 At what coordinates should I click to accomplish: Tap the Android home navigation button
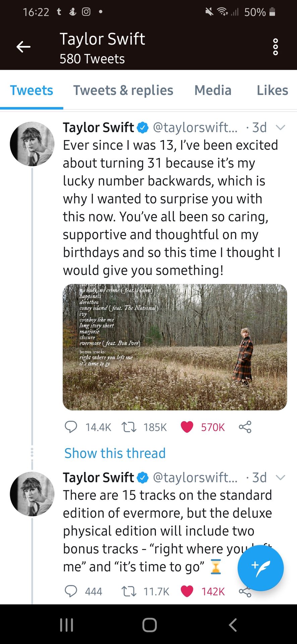[x=149, y=625]
